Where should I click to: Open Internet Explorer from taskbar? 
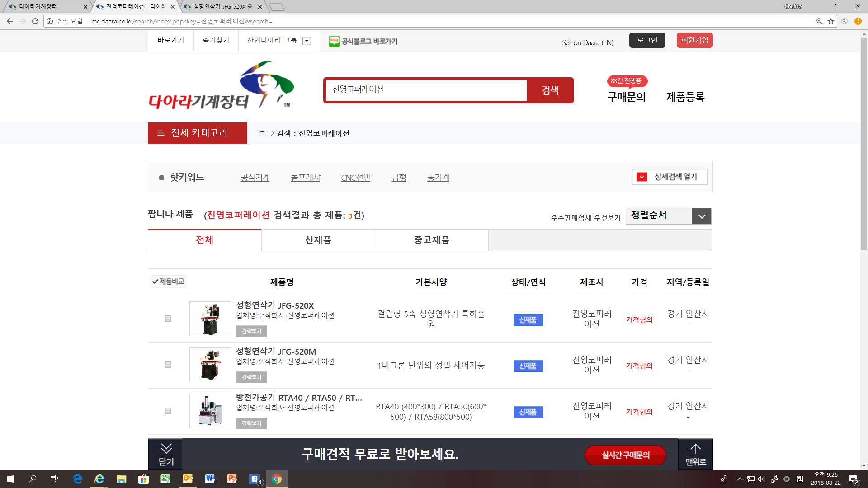99,479
